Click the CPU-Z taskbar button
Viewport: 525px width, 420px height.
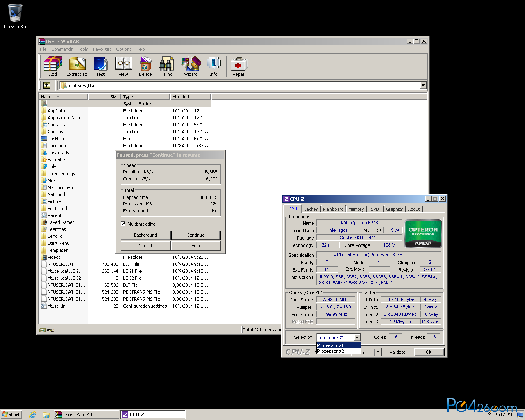click(x=153, y=415)
